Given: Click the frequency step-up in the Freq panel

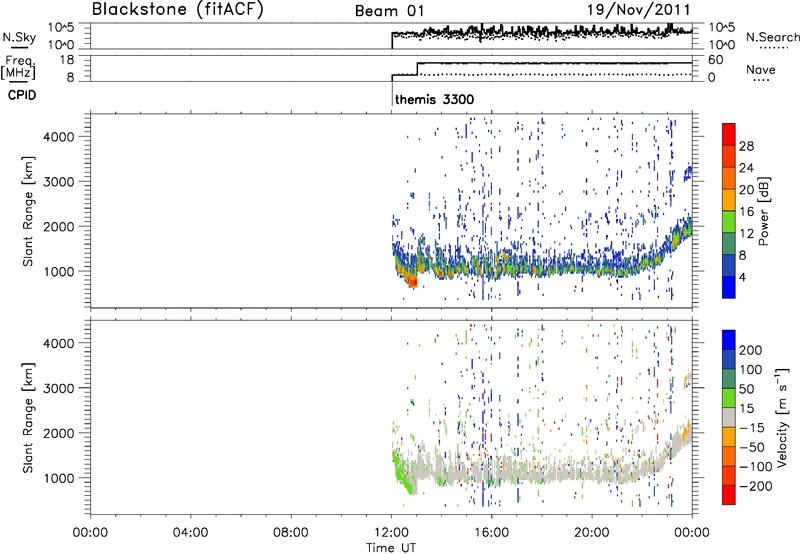Looking at the screenshot, I should pyautogui.click(x=417, y=69).
